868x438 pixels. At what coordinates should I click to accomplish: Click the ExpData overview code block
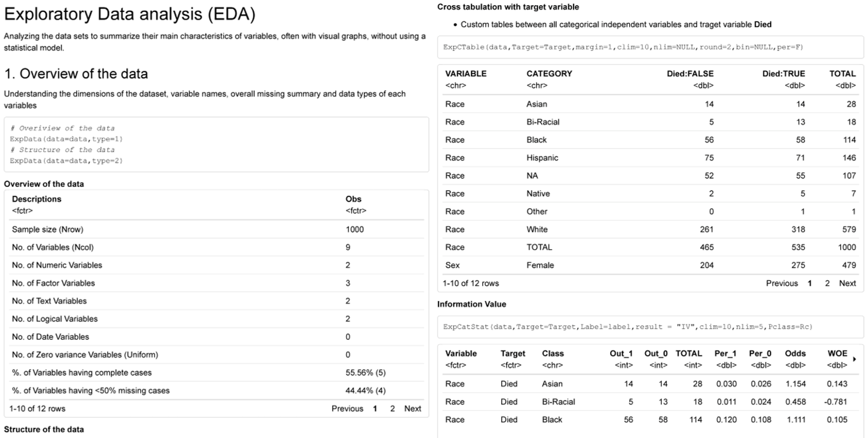(x=216, y=145)
